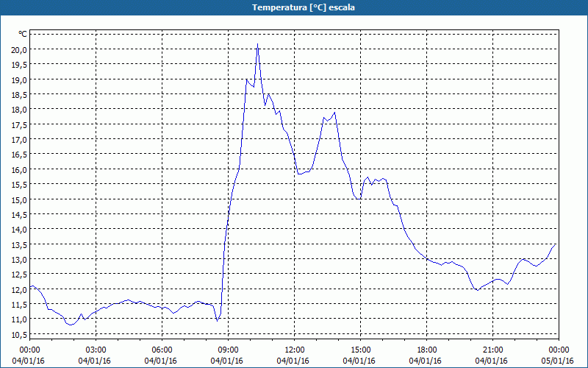Select the 13,5 temperature axis label

[x=20, y=244]
